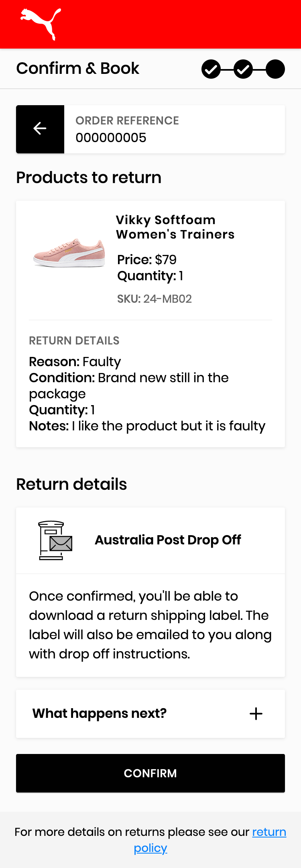Viewport: 301px width, 868px height.
Task: Click the Price: $79 label
Action: 147,260
